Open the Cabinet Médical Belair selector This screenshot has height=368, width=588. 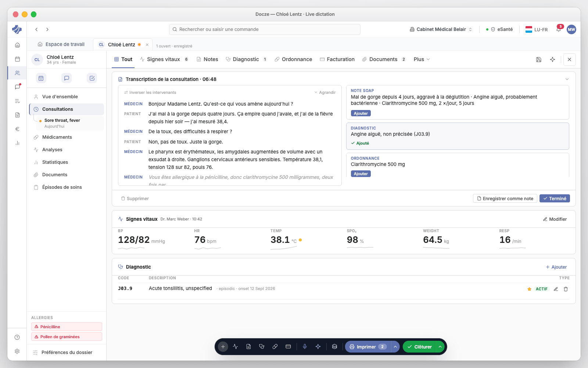[x=441, y=29]
